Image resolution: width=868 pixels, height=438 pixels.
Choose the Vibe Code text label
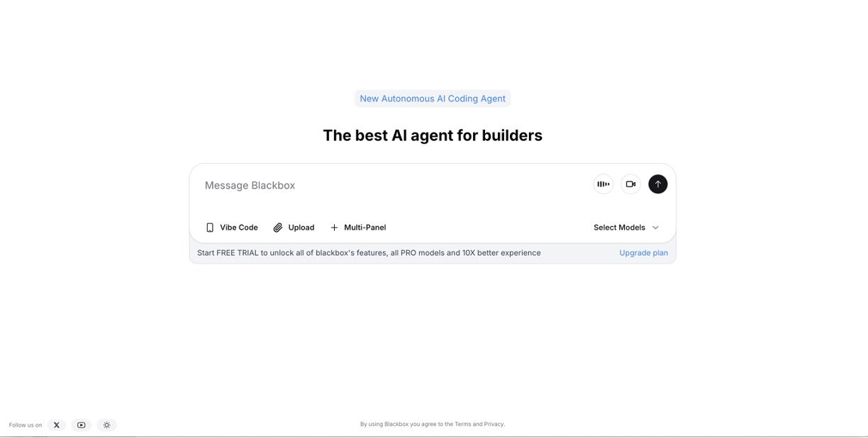tap(239, 228)
